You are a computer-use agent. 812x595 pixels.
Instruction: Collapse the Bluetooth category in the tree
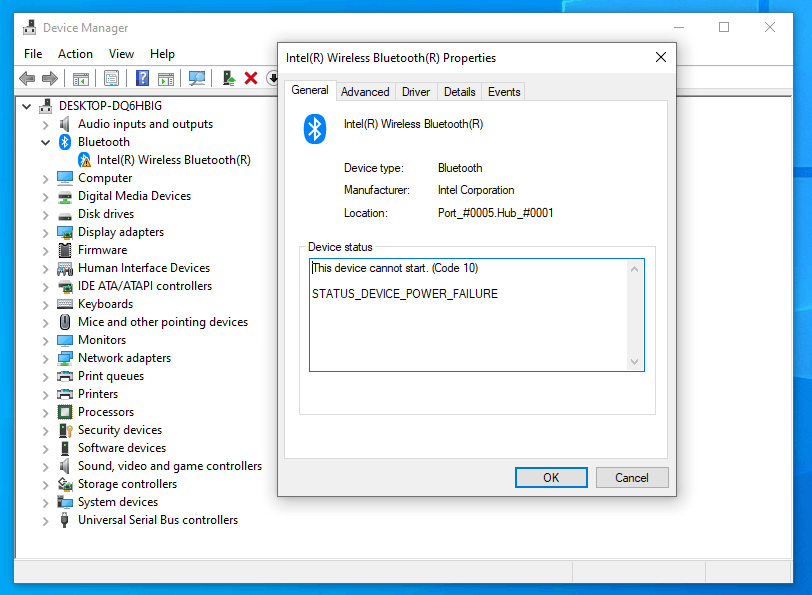tap(45, 141)
